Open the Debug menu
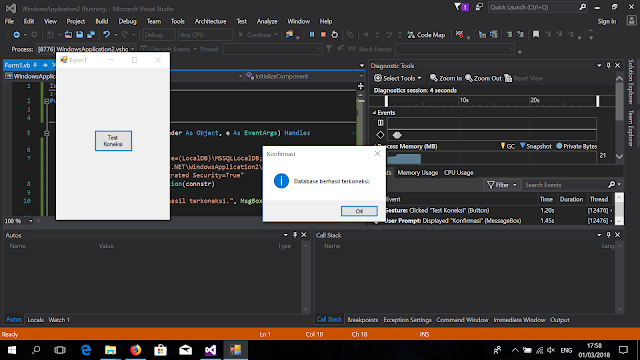Image resolution: width=640 pixels, height=360 pixels. coord(127,21)
